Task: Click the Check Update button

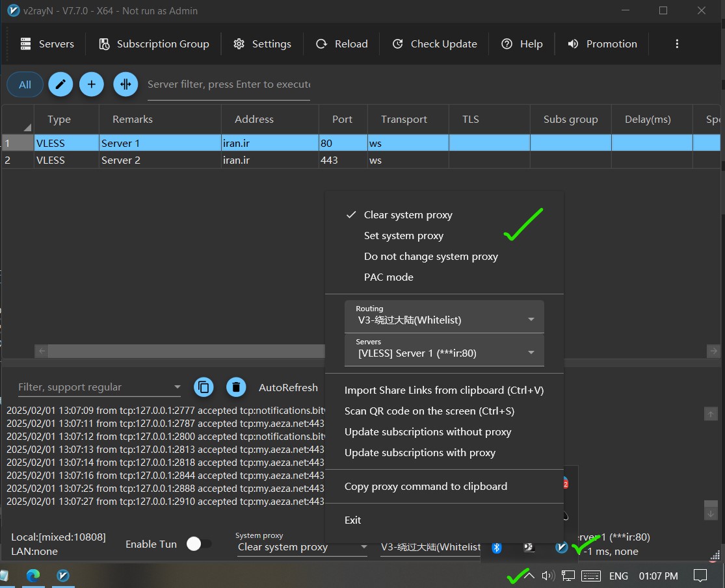Action: point(434,44)
